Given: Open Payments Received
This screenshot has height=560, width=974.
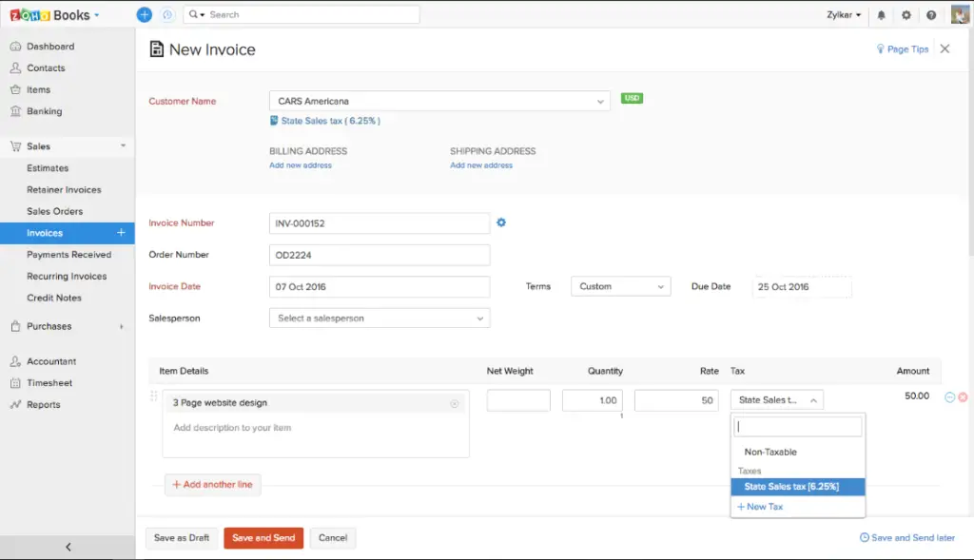Looking at the screenshot, I should [68, 255].
